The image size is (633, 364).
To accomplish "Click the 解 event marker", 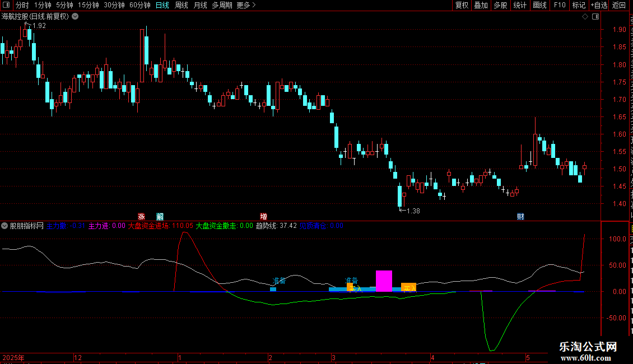I will pyautogui.click(x=160, y=217).
